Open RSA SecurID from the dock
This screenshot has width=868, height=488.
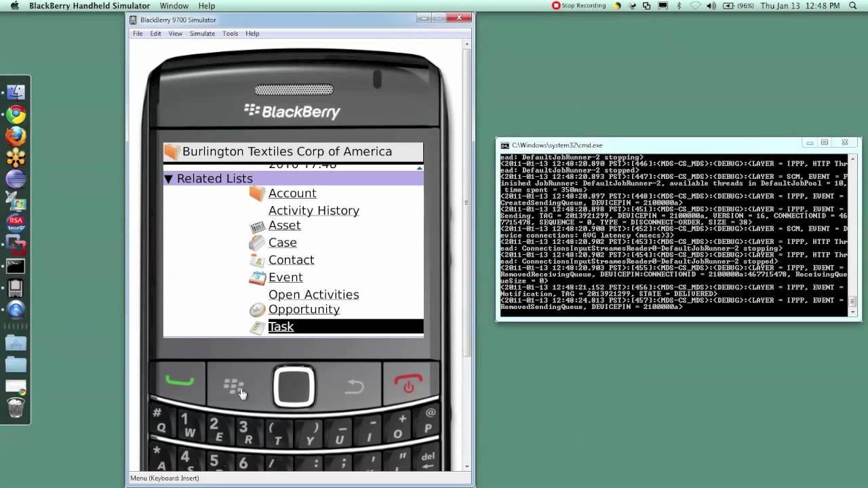[16, 223]
